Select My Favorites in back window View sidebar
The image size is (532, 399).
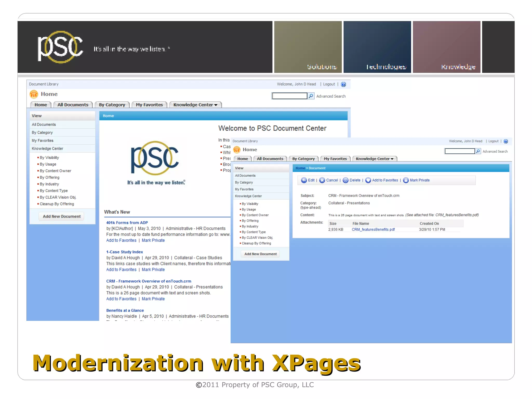coord(62,141)
